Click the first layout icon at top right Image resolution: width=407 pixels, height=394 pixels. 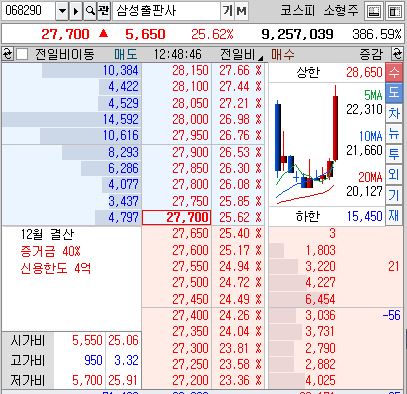click(374, 12)
